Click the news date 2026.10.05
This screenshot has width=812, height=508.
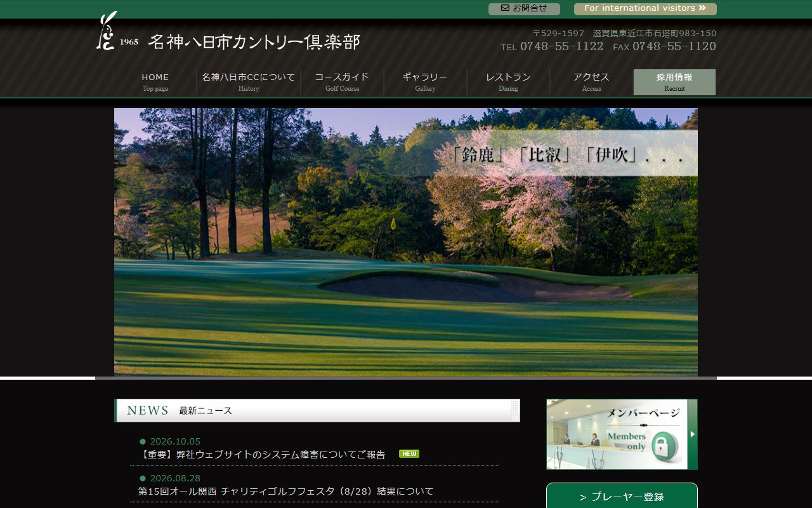(x=175, y=441)
